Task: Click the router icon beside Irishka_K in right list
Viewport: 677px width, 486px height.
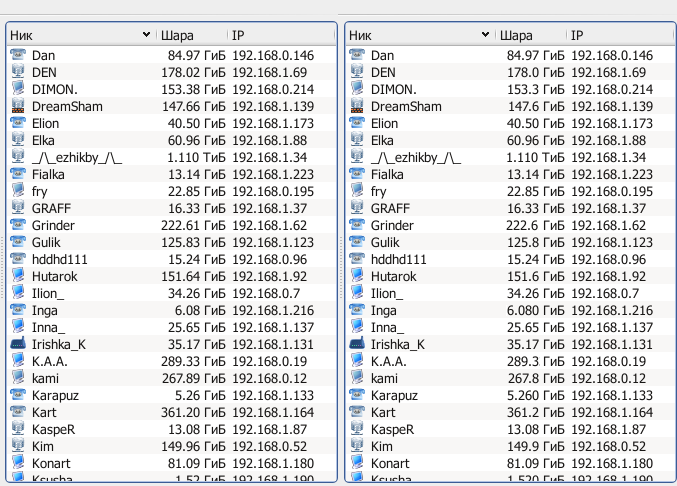Action: (357, 344)
